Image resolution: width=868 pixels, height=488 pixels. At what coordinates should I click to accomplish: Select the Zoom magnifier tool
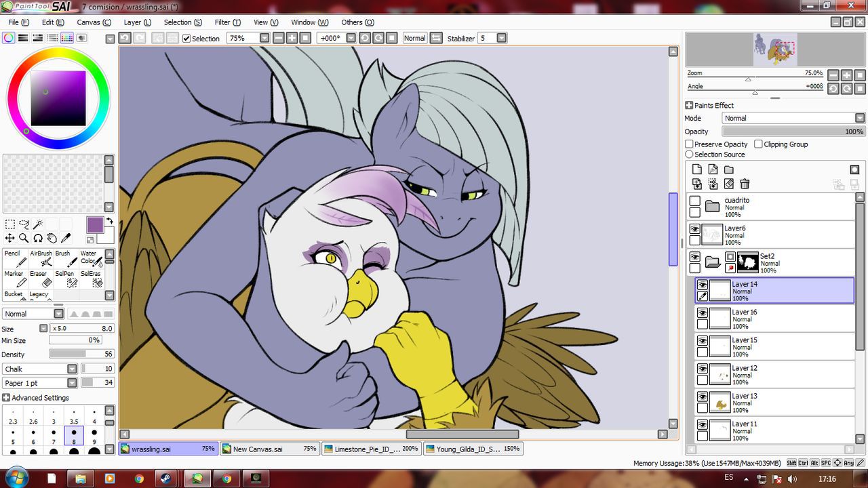coord(24,238)
